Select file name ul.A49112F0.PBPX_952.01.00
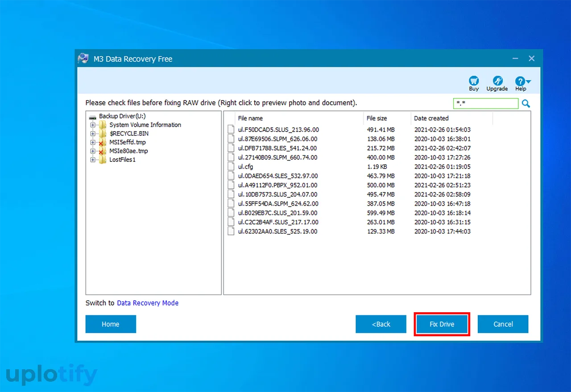 coord(277,185)
